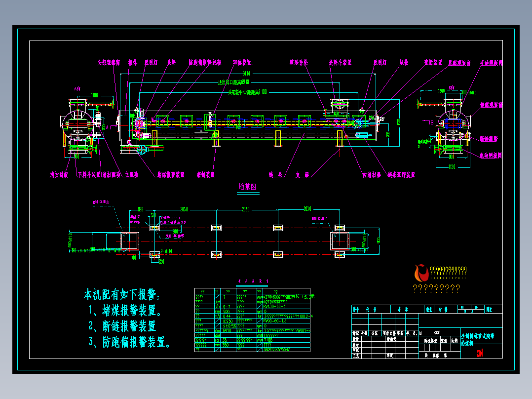
Task: Click the A向 view label
Action: pyautogui.click(x=77, y=88)
